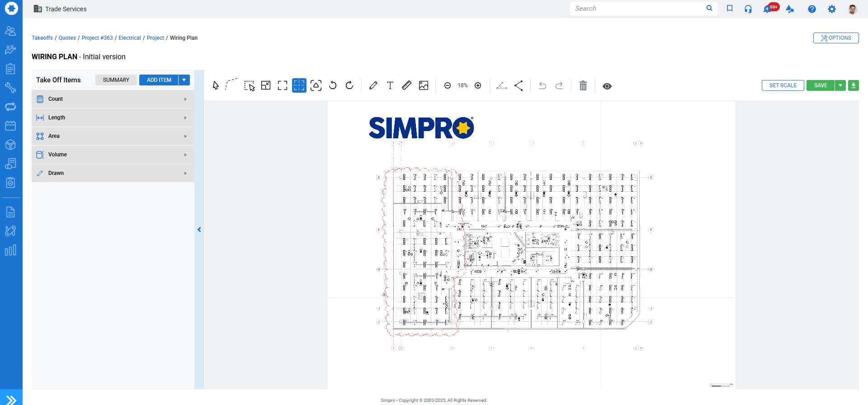The width and height of the screenshot is (868, 405).
Task: Toggle the highlighted crosshair grid tool
Action: [299, 85]
